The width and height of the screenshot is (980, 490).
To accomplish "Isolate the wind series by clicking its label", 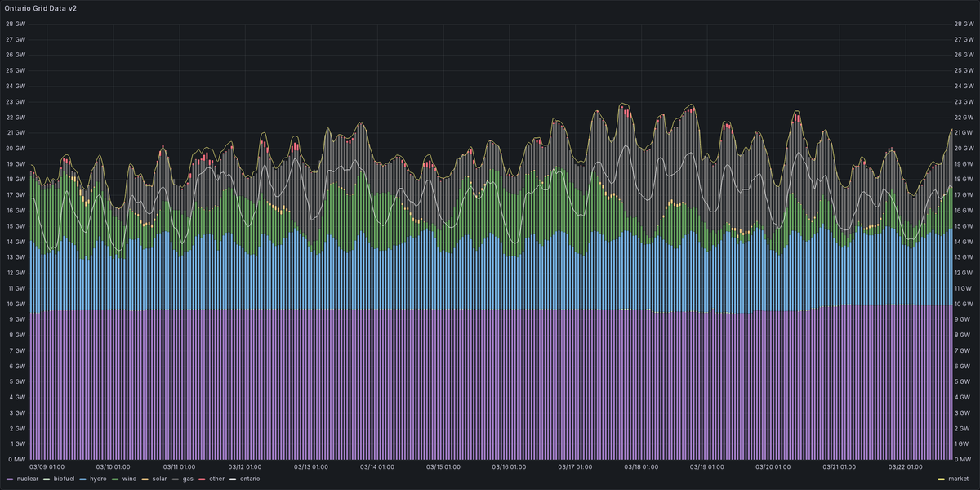I will point(128,479).
